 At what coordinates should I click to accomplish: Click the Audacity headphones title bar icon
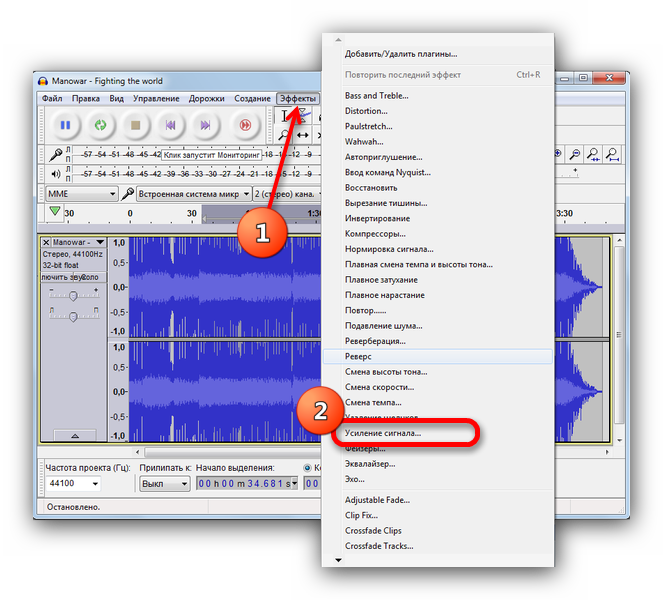[x=43, y=81]
